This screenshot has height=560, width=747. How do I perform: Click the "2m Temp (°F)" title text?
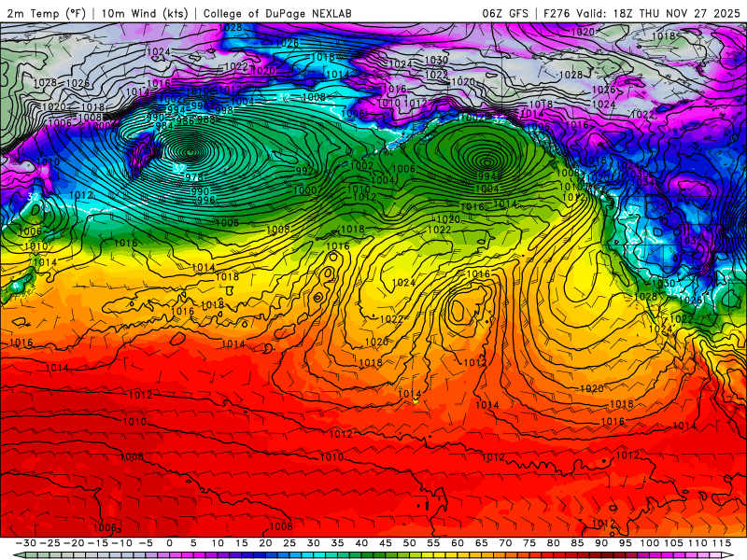tap(47, 13)
